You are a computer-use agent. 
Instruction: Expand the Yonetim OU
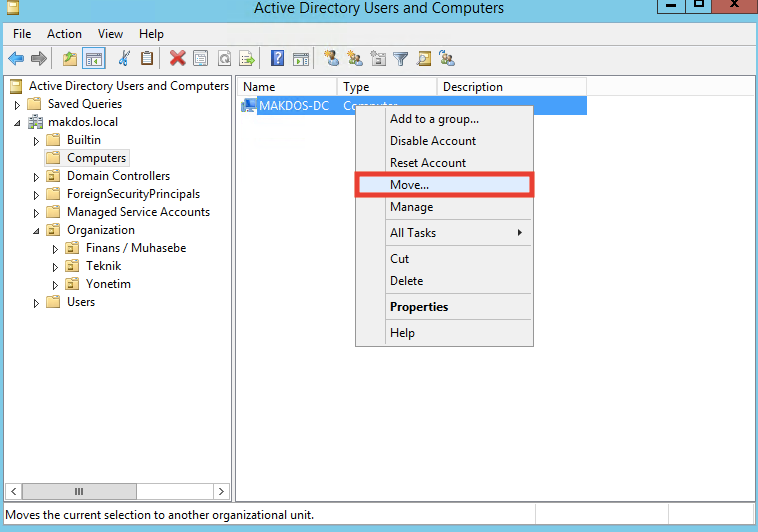tap(55, 285)
